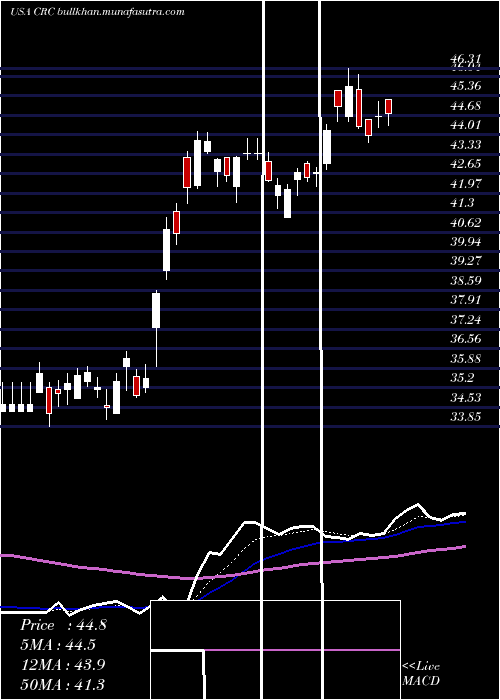Click the 35.88 price axis label
The width and height of the screenshot is (500, 700).
[466, 358]
